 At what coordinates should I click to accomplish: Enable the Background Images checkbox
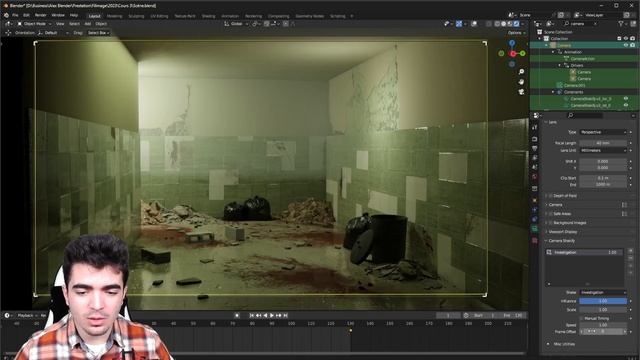(x=551, y=223)
